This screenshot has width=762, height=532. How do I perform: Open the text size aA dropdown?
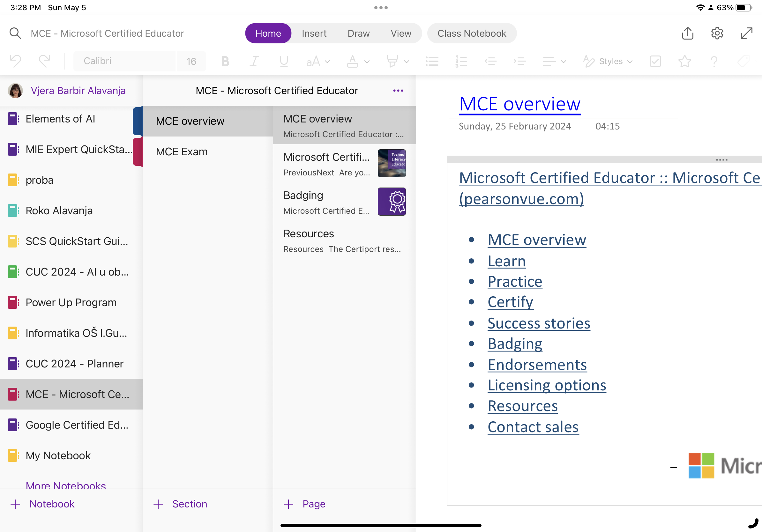coord(318,61)
